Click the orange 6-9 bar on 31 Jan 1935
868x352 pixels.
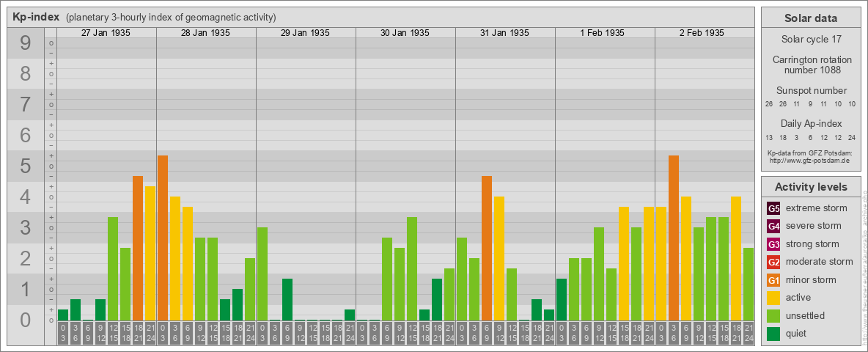click(x=487, y=249)
